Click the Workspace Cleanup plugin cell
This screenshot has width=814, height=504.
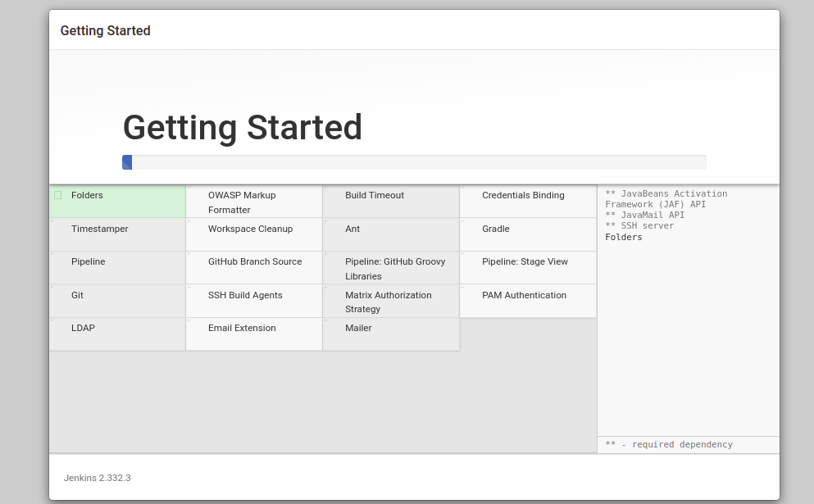tap(254, 234)
